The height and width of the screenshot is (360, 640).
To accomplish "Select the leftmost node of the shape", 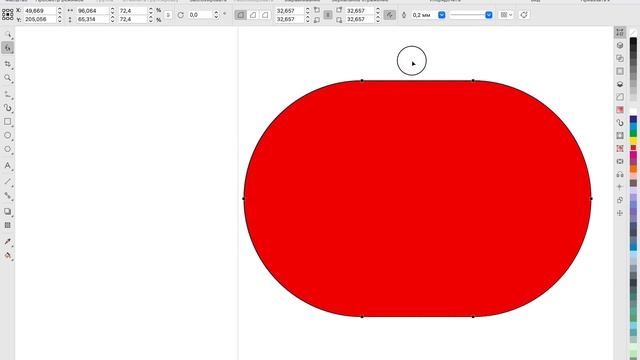I will pyautogui.click(x=244, y=198).
